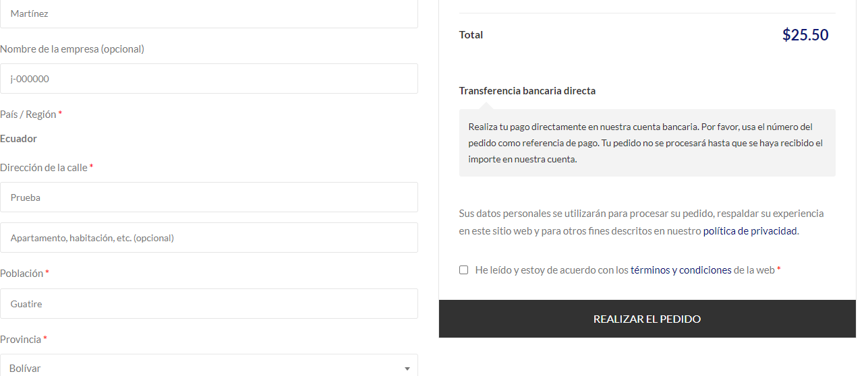This screenshot has height=376, width=868.
Task: Click the Población field label
Action: pos(22,274)
